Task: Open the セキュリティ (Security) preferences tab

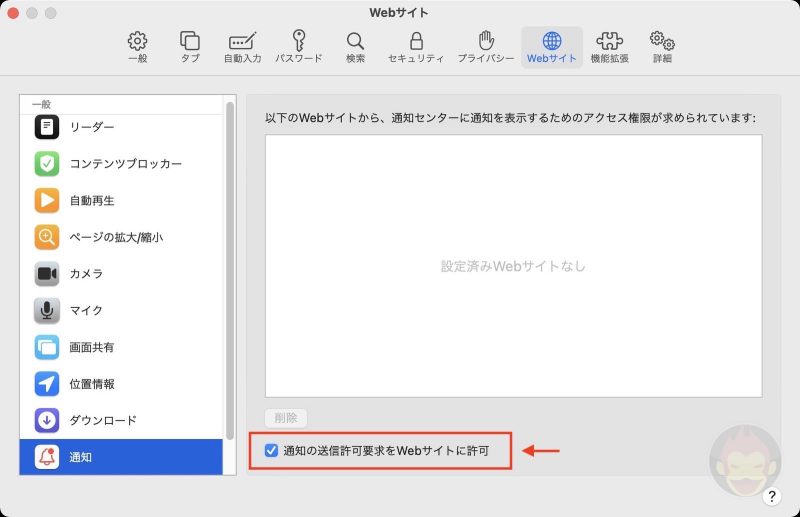Action: click(416, 47)
